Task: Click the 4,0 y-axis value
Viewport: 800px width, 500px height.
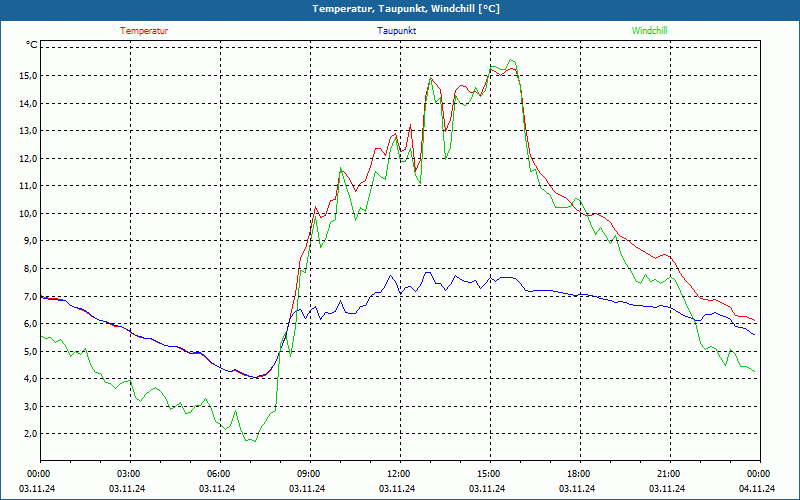Action: click(31, 379)
